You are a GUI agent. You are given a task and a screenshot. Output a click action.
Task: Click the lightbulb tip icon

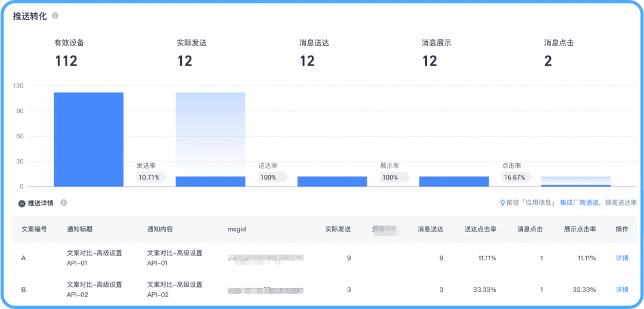point(502,203)
